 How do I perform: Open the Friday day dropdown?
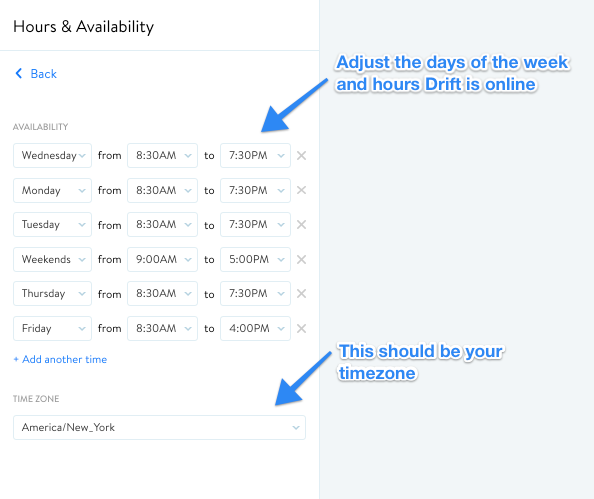(x=52, y=328)
